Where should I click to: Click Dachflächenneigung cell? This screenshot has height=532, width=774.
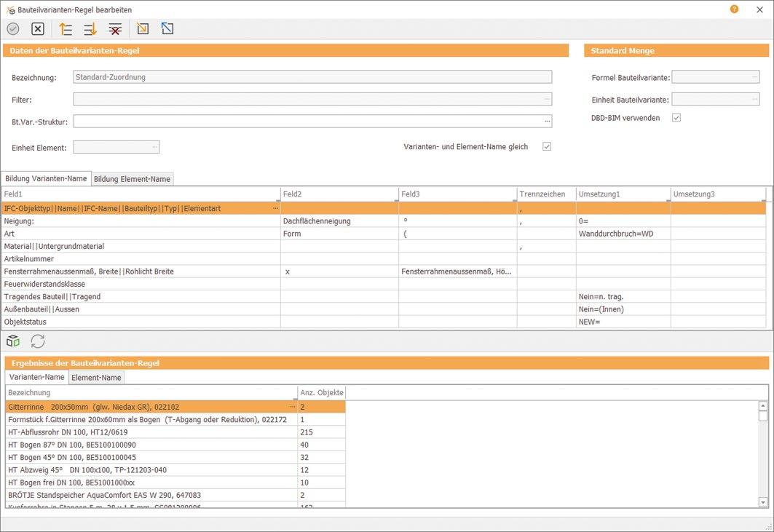[339, 221]
